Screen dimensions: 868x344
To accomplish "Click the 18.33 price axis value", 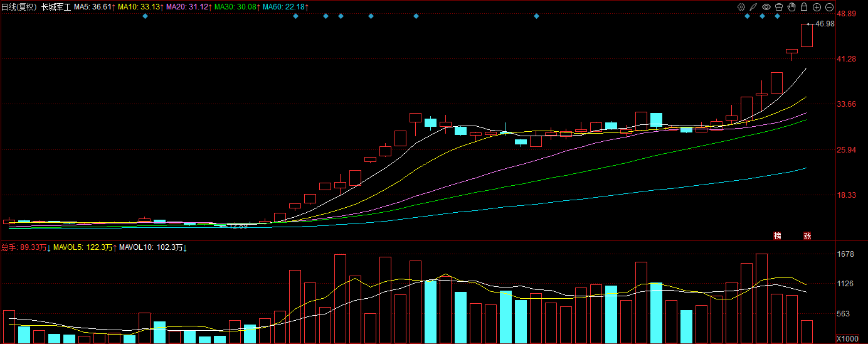I will coord(847,196).
